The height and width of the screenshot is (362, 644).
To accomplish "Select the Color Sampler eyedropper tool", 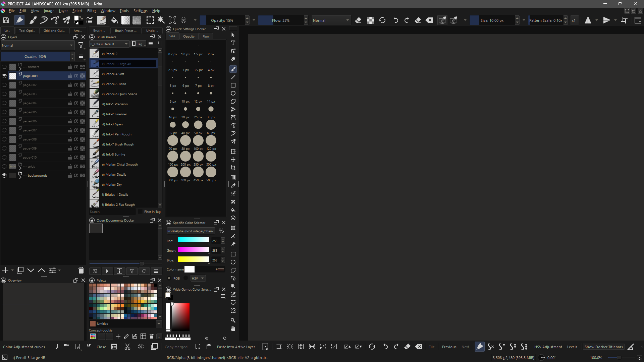I will [x=233, y=186].
